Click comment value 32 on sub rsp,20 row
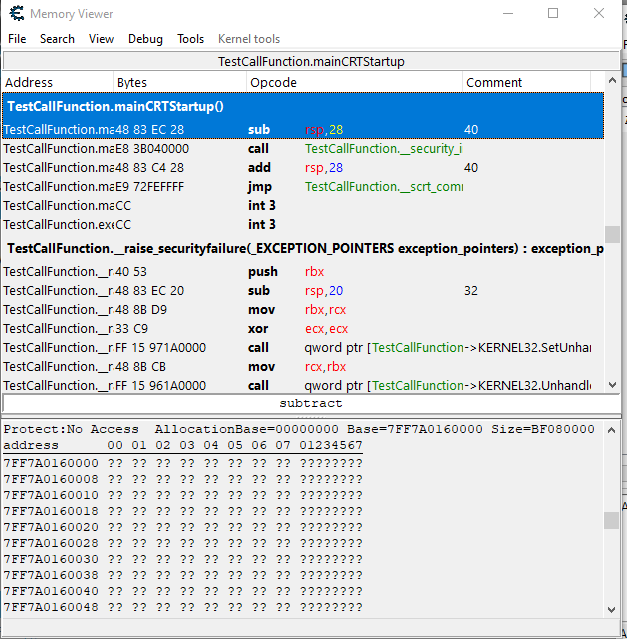The height and width of the screenshot is (639, 627). tap(471, 291)
